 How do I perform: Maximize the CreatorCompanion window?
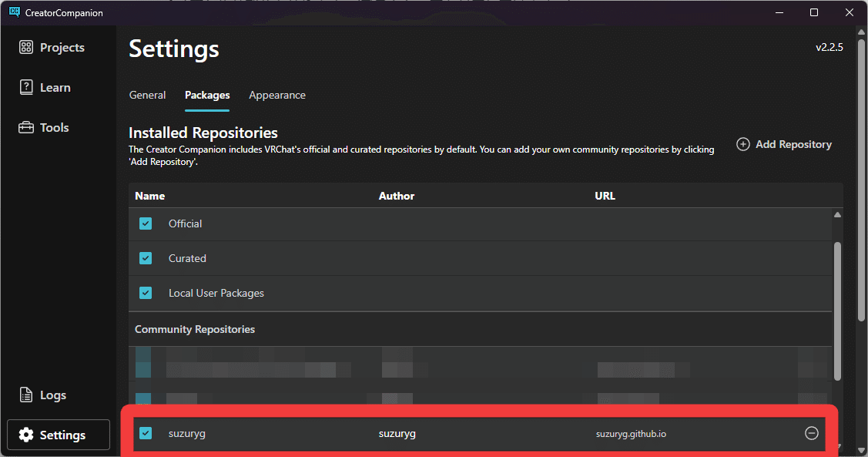(x=814, y=12)
